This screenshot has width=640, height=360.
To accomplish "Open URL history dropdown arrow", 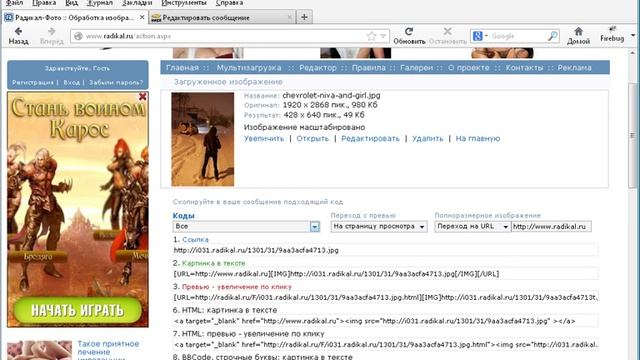I will 383,36.
